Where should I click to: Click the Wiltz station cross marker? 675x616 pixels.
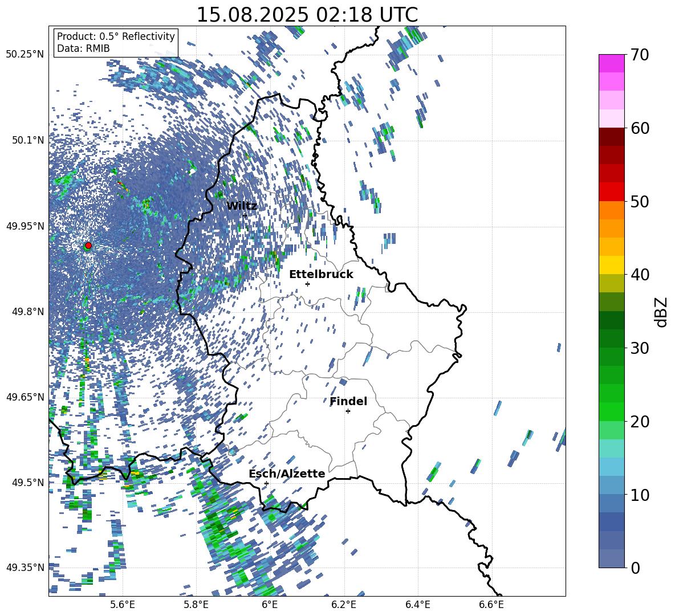tap(245, 215)
